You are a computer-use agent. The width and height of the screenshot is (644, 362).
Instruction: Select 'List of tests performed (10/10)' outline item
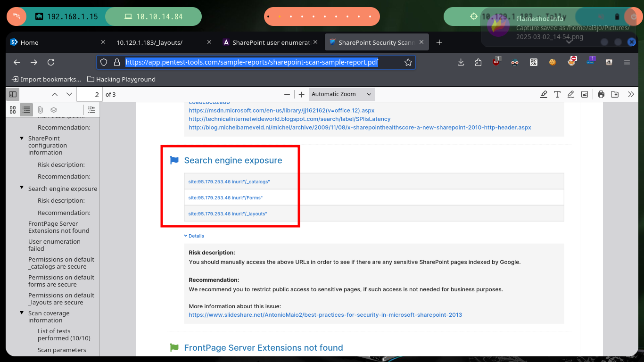point(64,335)
